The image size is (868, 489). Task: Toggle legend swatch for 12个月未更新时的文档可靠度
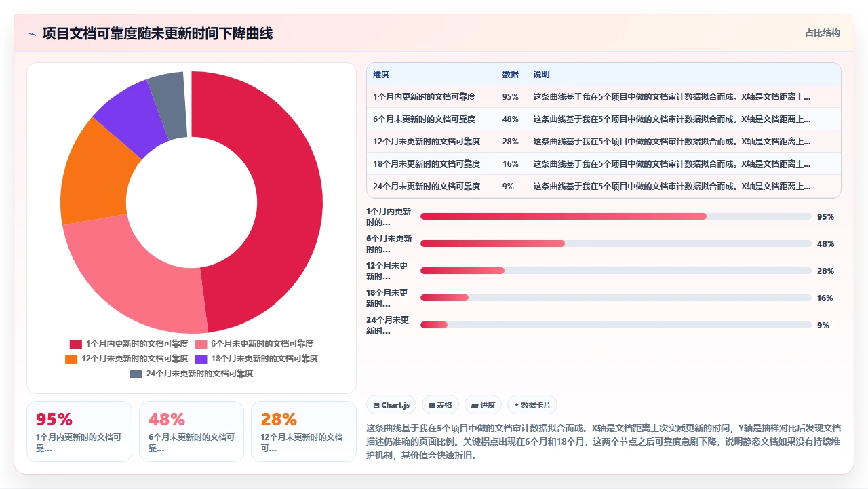[x=71, y=359]
